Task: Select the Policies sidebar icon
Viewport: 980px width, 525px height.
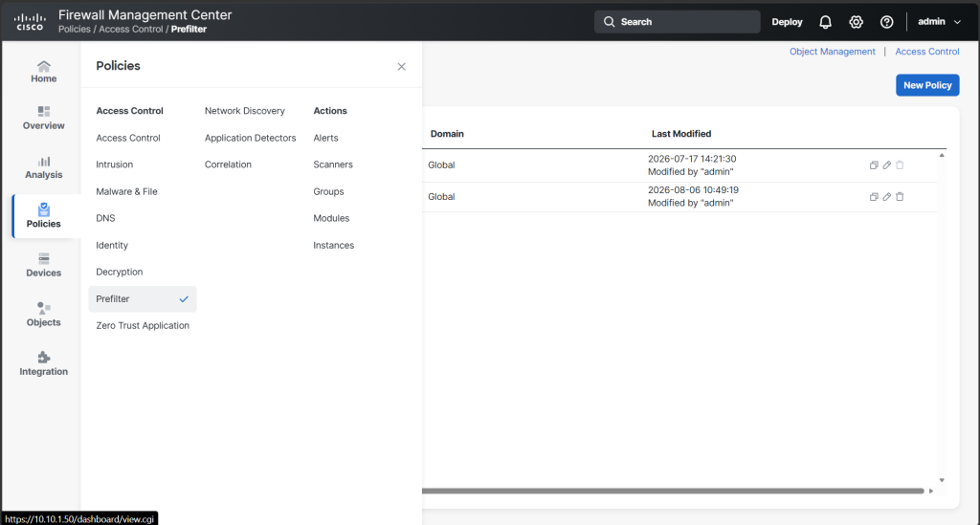Action: click(x=43, y=216)
